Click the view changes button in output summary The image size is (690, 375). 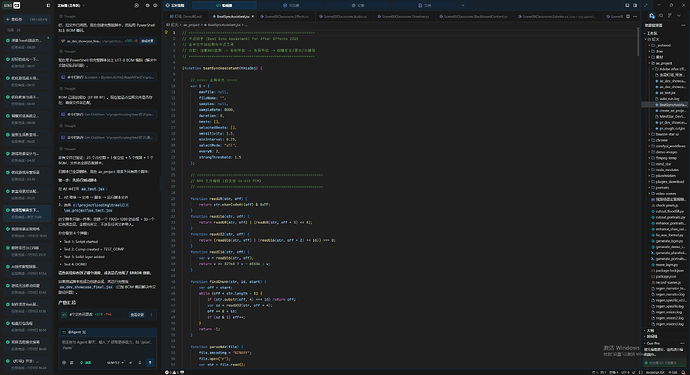pyautogui.click(x=137, y=314)
